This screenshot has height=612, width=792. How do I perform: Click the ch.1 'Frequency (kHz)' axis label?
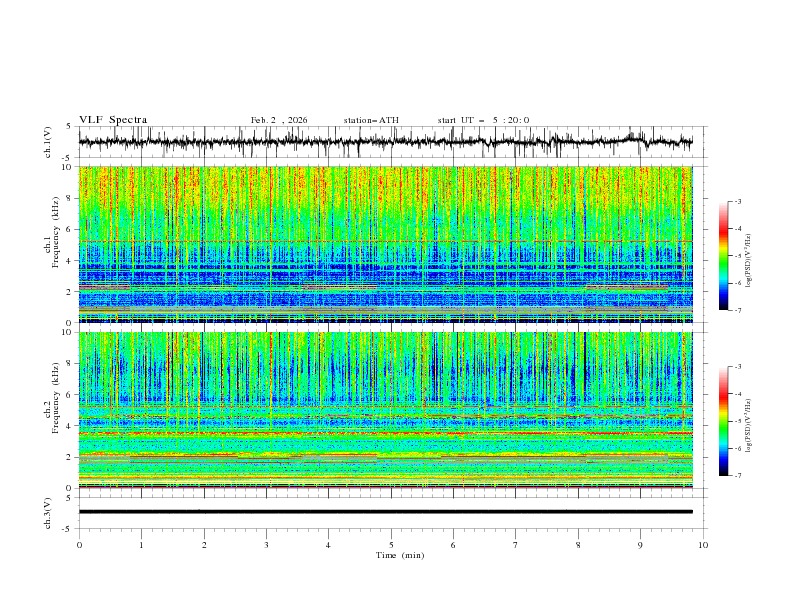[56, 233]
